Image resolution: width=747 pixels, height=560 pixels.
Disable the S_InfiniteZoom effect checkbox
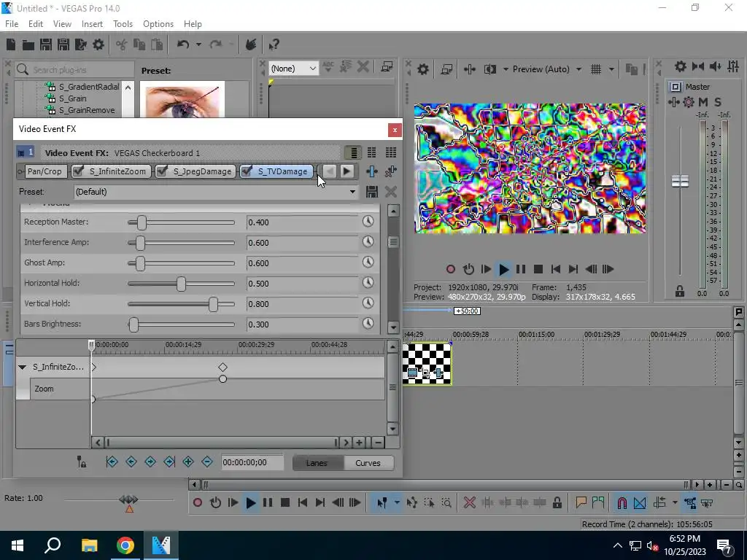(79, 171)
